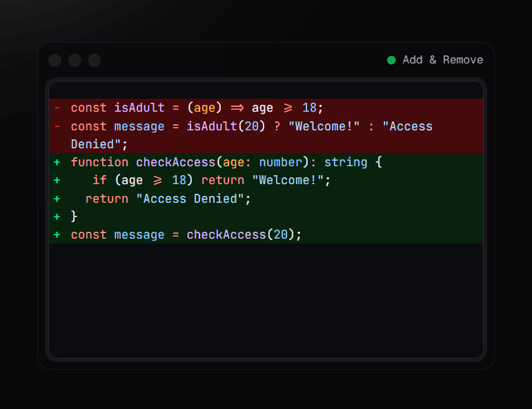
Task: Click plus marker beside if statement
Action: (x=57, y=181)
